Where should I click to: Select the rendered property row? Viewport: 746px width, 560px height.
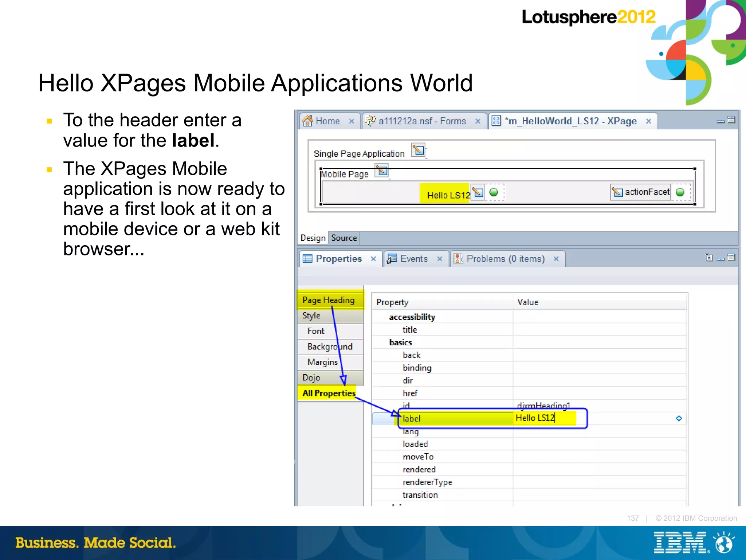pos(529,470)
